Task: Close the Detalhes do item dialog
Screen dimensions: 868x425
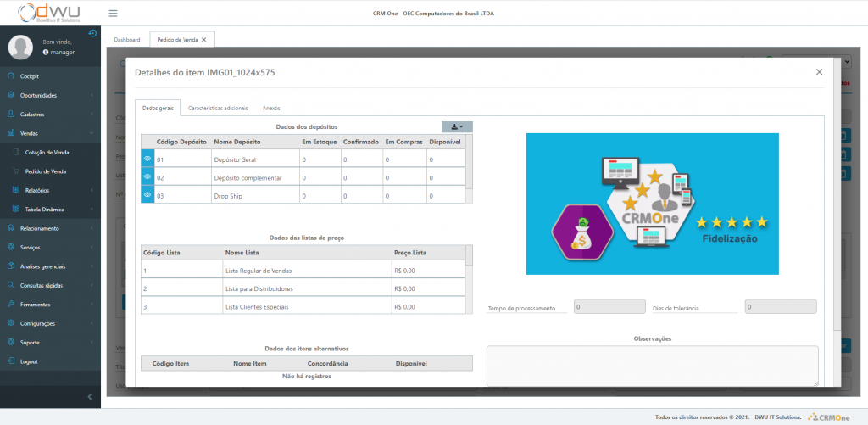Action: pyautogui.click(x=819, y=72)
